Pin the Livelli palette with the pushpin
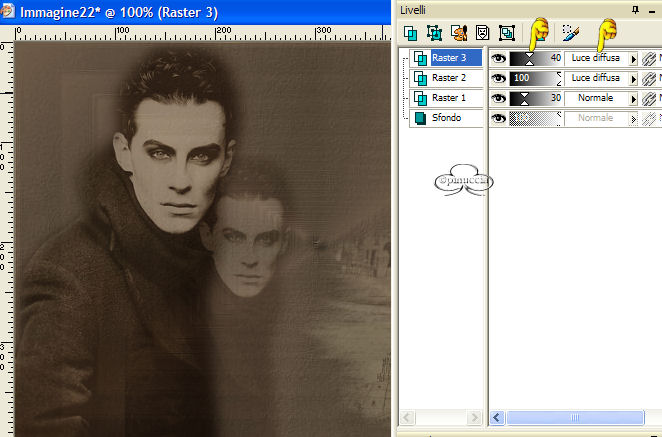 (x=635, y=10)
